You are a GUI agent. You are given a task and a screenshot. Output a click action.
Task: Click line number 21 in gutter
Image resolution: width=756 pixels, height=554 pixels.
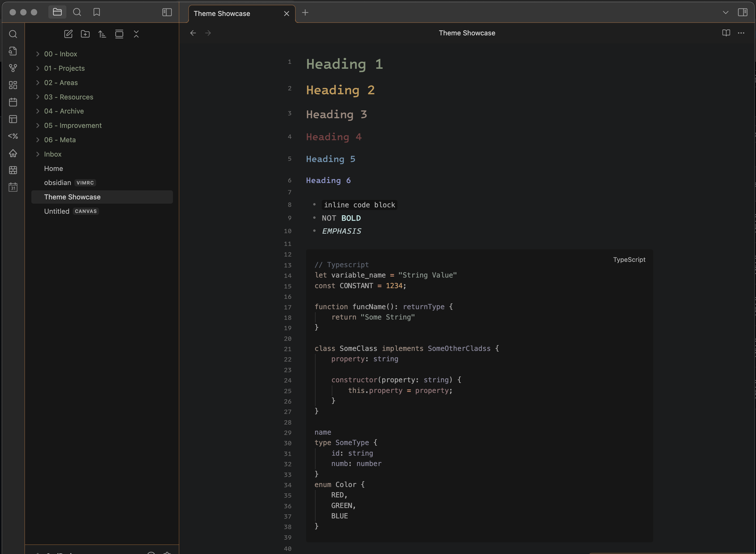click(287, 349)
